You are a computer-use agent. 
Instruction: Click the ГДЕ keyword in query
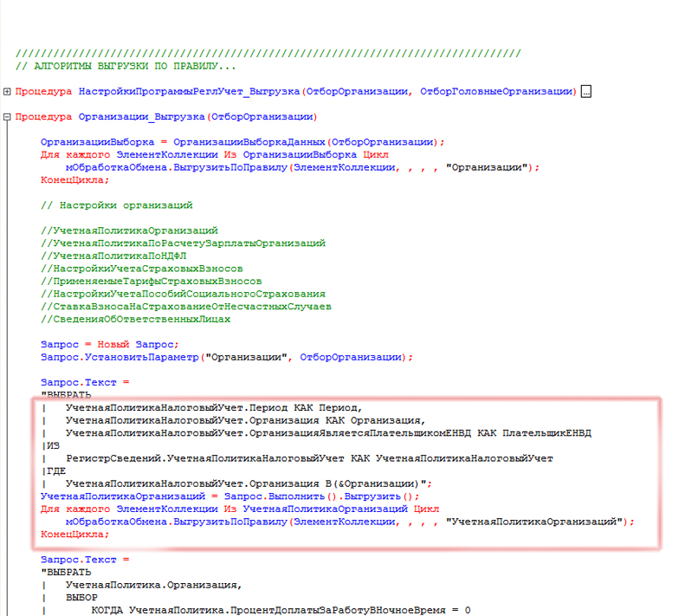click(x=55, y=470)
